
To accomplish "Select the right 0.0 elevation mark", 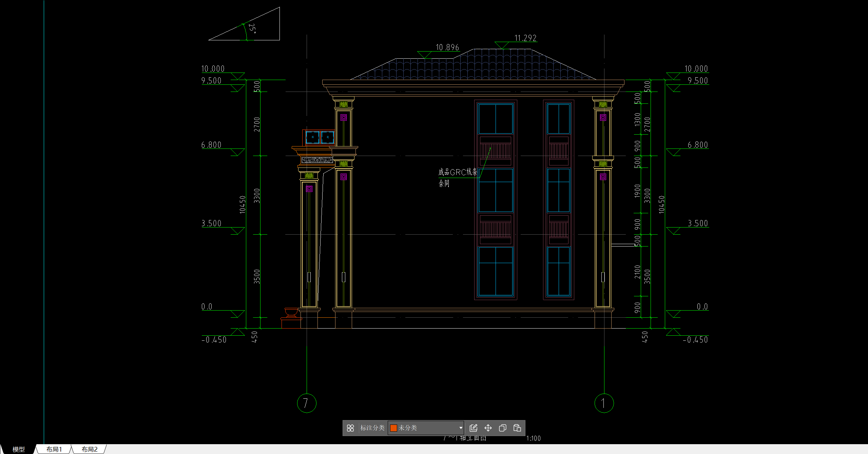I will pos(702,307).
